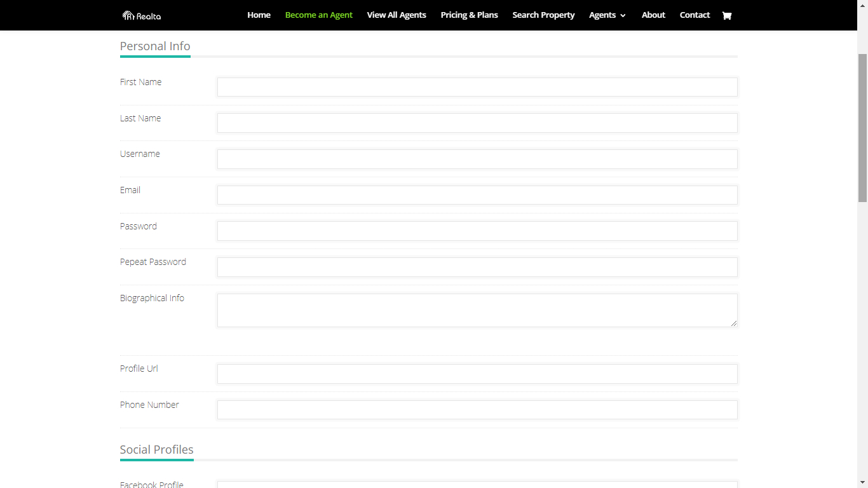Open the Search Property page

point(543,15)
